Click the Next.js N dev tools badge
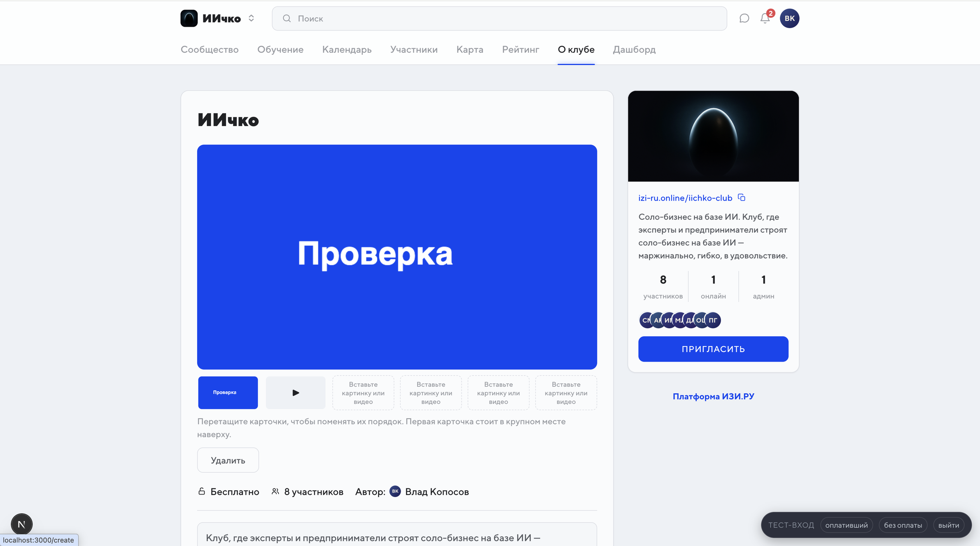The width and height of the screenshot is (980, 546). (x=21, y=524)
